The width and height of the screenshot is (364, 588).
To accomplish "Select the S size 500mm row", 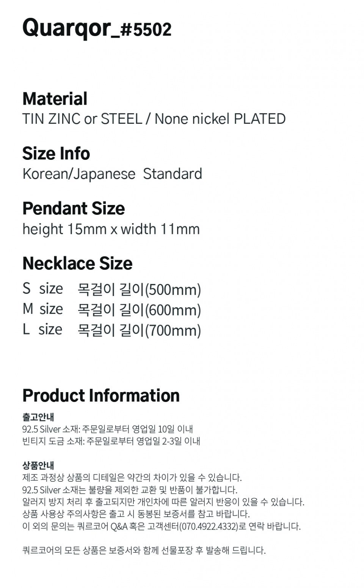I will (x=111, y=289).
